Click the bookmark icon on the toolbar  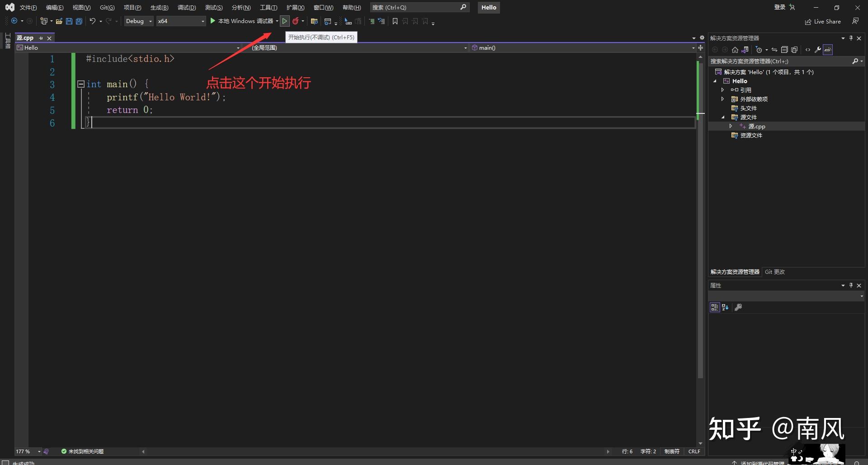pyautogui.click(x=395, y=21)
